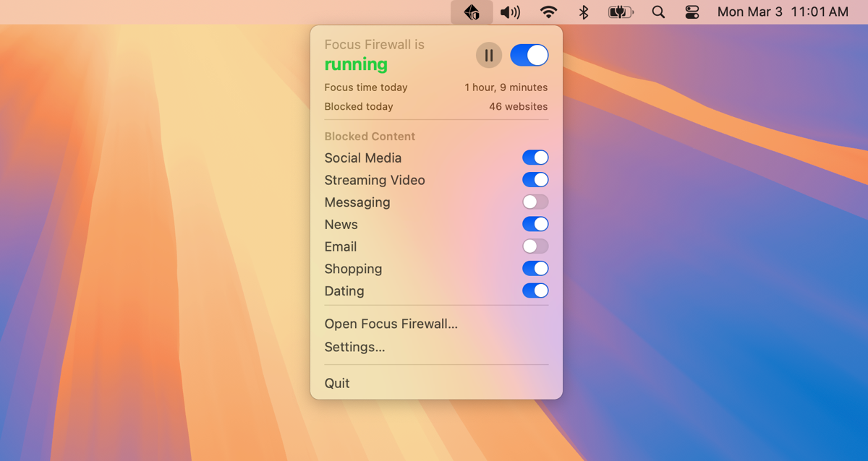Enable Email blocking
868x461 pixels.
coord(535,246)
